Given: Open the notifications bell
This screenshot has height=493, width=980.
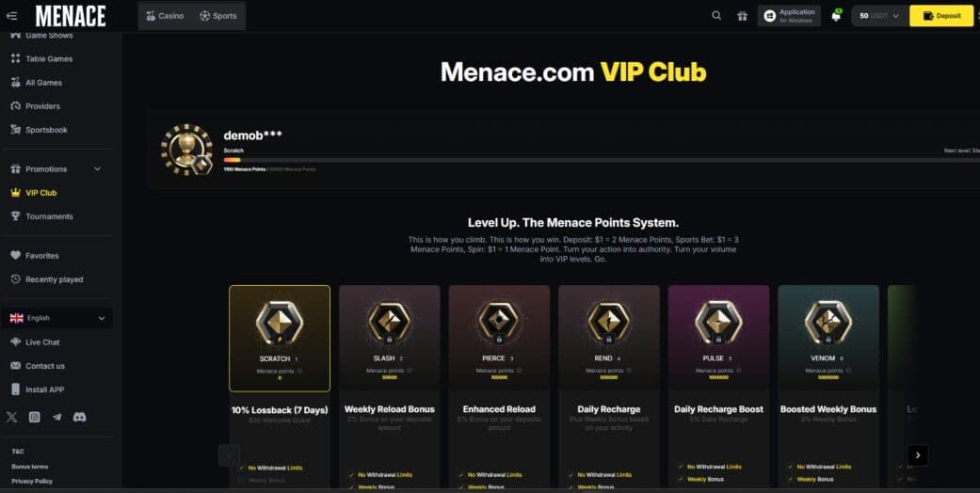Looking at the screenshot, I should [836, 16].
